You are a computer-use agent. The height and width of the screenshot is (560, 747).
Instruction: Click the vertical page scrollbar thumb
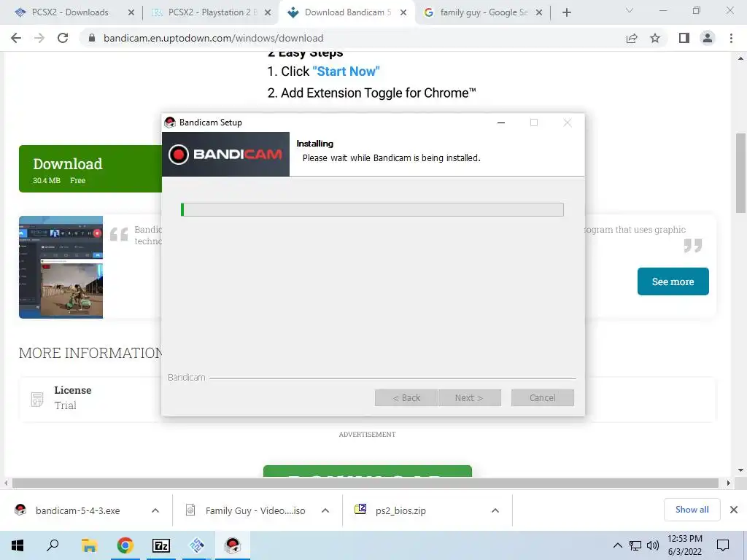tap(740, 172)
